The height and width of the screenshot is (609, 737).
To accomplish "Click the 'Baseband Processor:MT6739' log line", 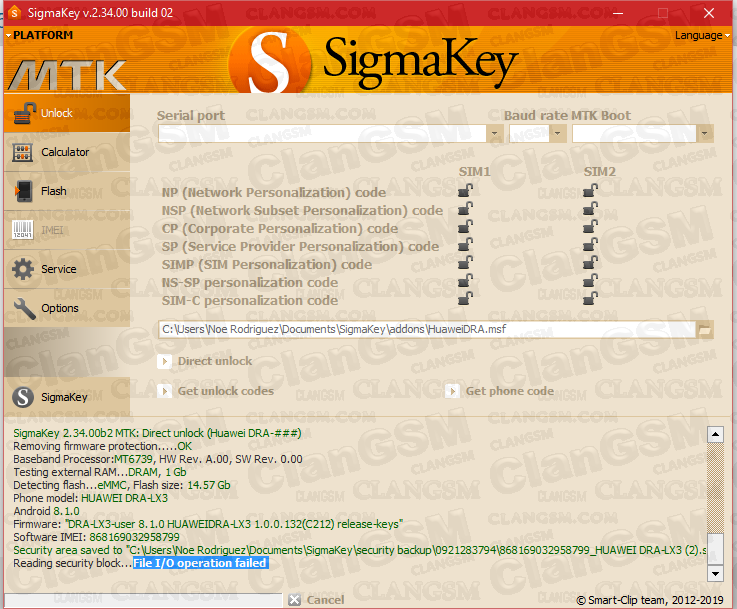I will [157, 459].
